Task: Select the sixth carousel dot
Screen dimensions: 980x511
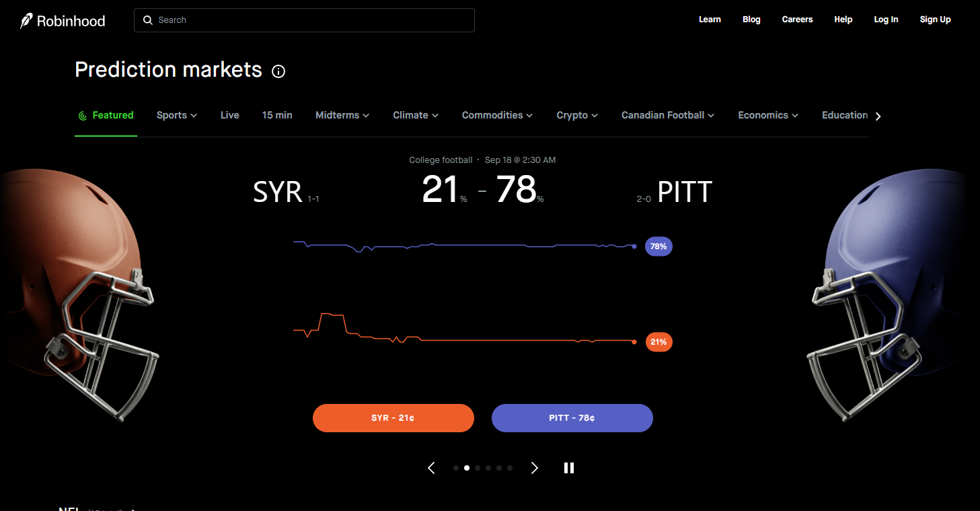Action: (510, 468)
